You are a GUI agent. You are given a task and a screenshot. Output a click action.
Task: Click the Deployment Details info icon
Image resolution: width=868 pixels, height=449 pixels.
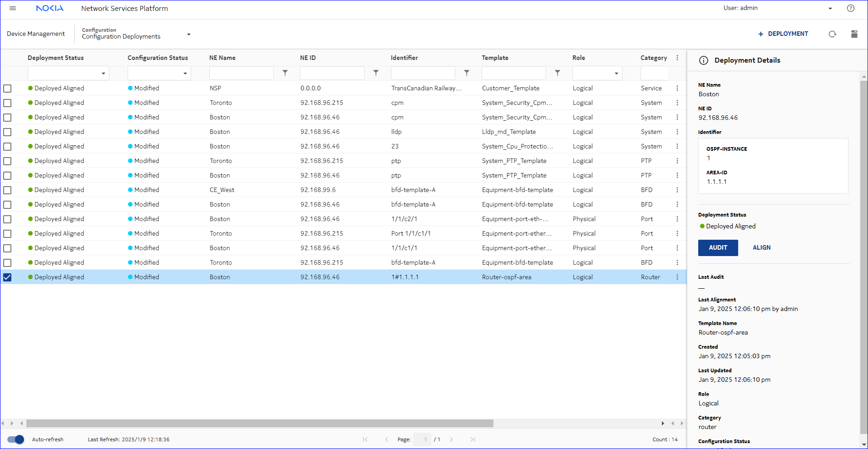703,60
